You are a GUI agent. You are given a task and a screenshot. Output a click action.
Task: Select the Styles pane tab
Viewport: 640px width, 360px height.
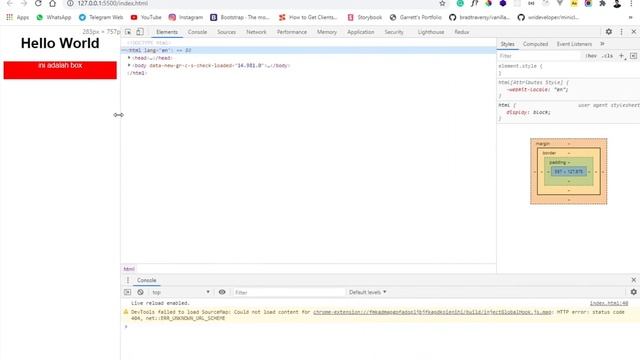coord(507,44)
